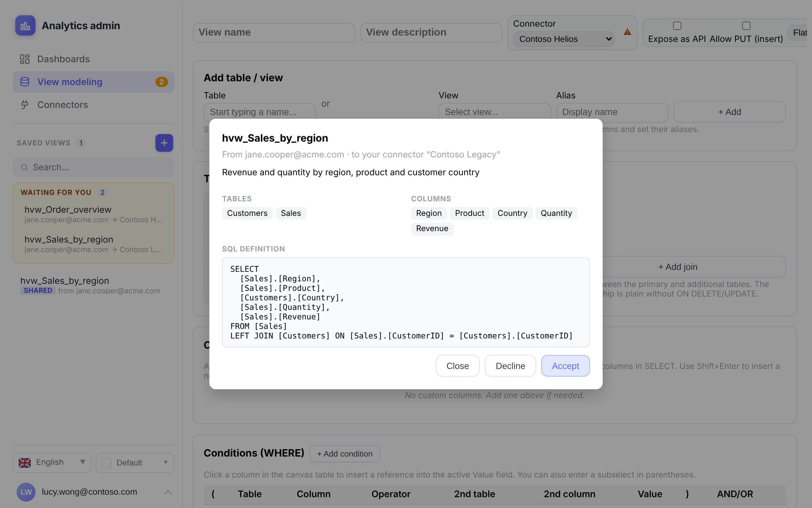Click the + Add condition button

pyautogui.click(x=344, y=454)
